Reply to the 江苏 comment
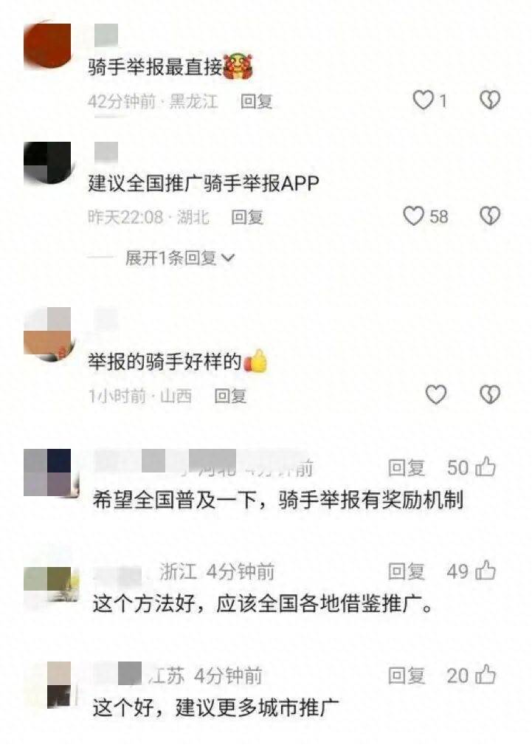The width and height of the screenshot is (532, 756). tap(407, 676)
